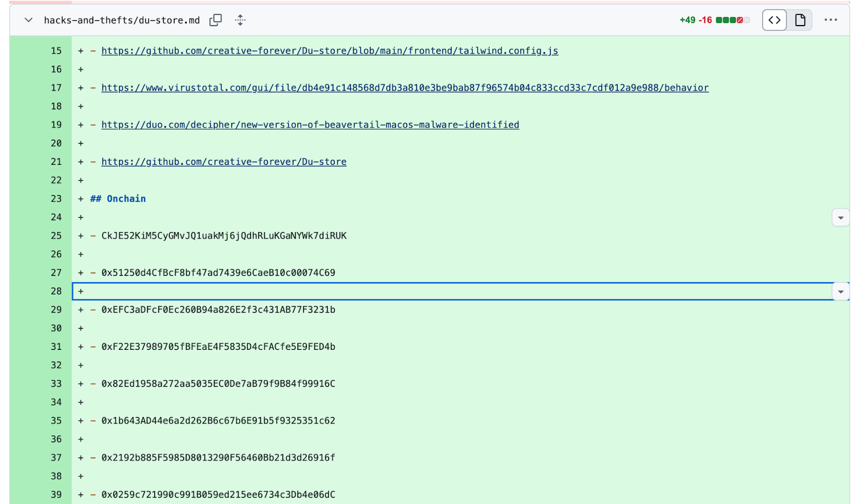Click line number 25
Image resolution: width=854 pixels, height=504 pixels.
[x=56, y=236]
